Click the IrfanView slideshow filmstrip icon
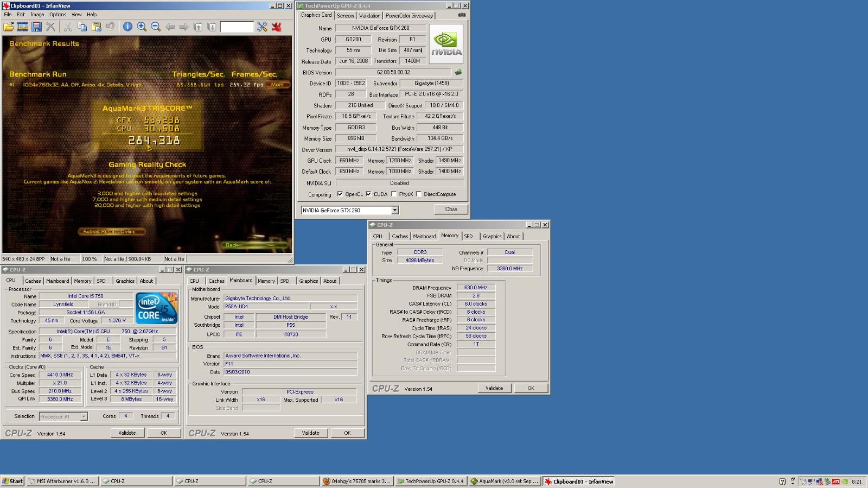 (23, 27)
